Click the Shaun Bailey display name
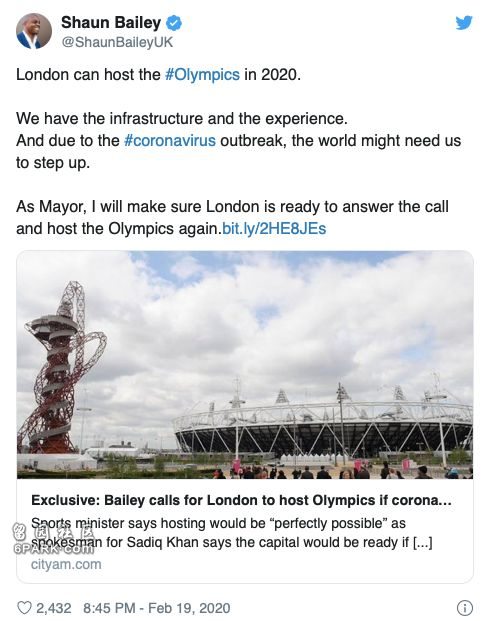The image size is (488, 621). pyautogui.click(x=111, y=23)
